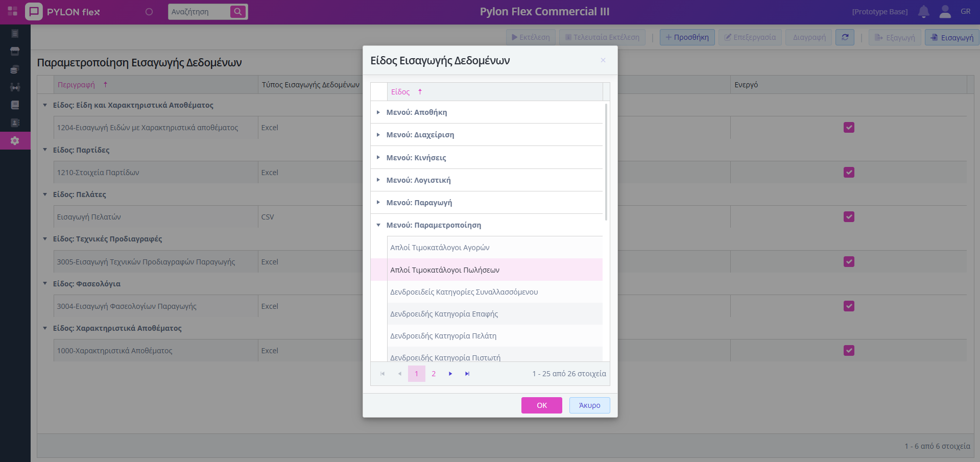Open the user profile icon
This screenshot has width=980, height=462.
[945, 12]
